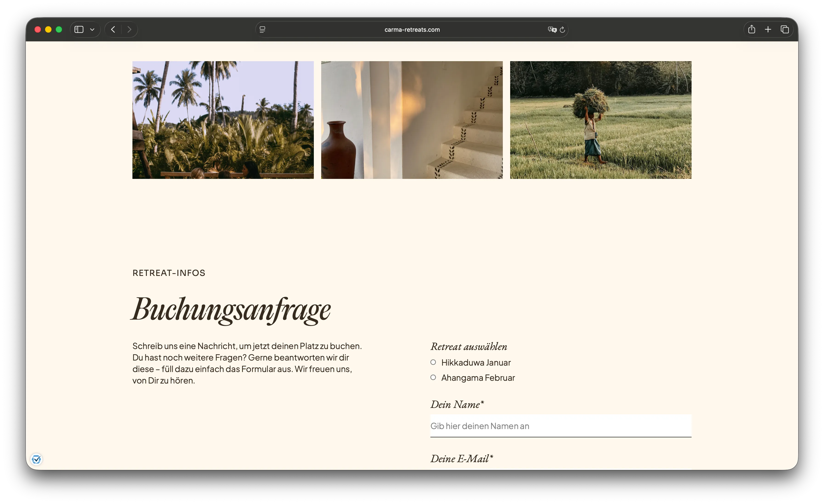Open the sidebar options chevron dropdown
Image resolution: width=824 pixels, height=504 pixels.
[x=92, y=29]
